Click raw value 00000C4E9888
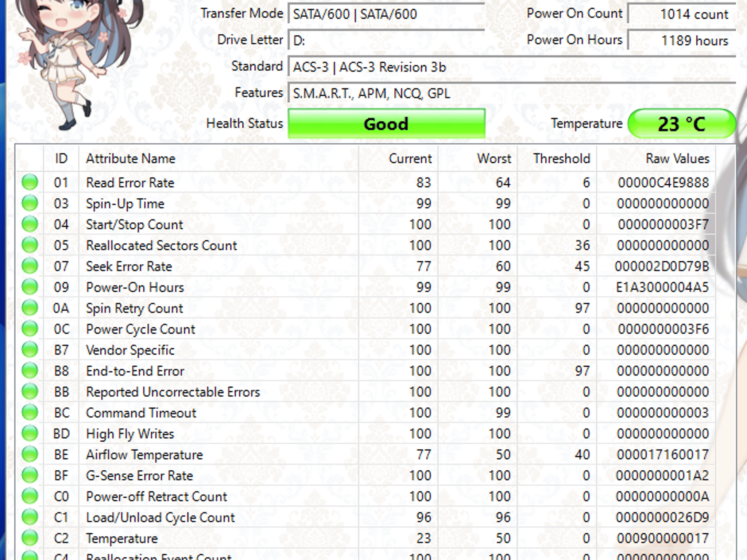Viewport: 747px width, 560px height. click(663, 183)
